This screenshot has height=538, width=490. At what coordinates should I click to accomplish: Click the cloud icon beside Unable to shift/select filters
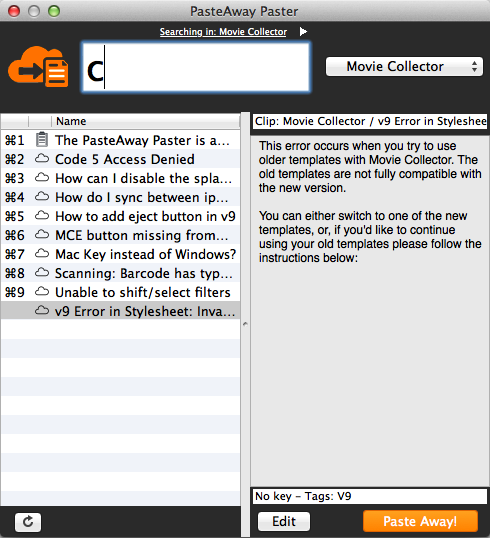point(42,291)
